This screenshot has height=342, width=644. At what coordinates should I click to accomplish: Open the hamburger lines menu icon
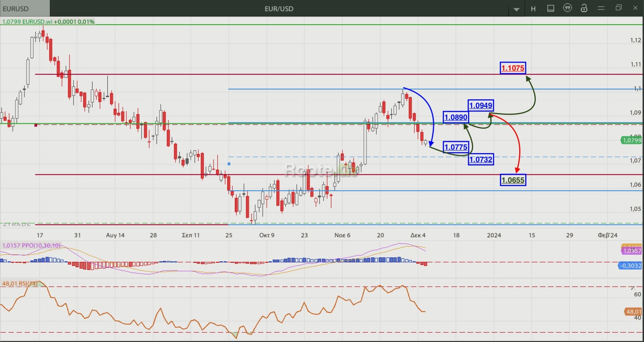click(x=601, y=8)
